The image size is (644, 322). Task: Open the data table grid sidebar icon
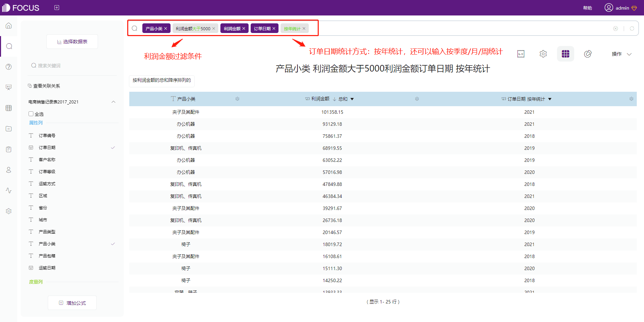point(9,108)
